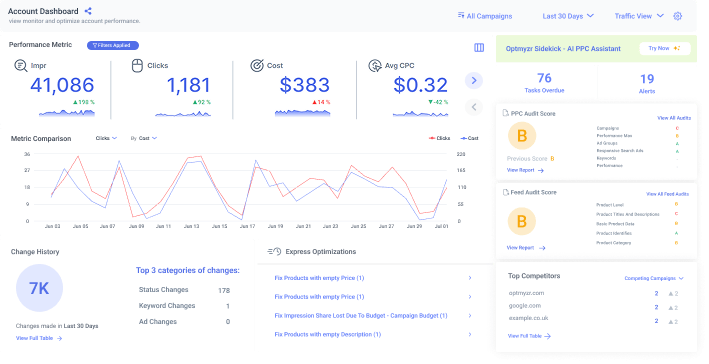Click competitor example.co.uk
This screenshot has width=709, height=364.
click(x=528, y=318)
